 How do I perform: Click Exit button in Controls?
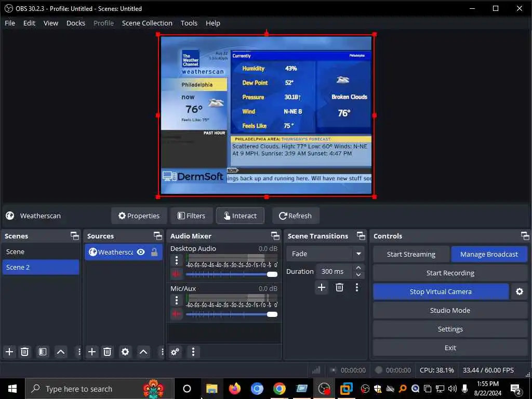click(450, 348)
